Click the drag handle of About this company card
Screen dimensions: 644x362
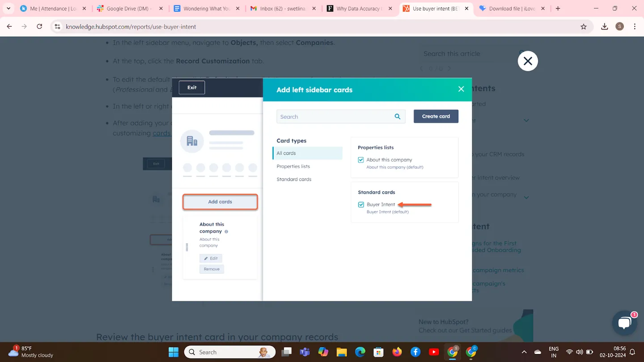(x=187, y=247)
